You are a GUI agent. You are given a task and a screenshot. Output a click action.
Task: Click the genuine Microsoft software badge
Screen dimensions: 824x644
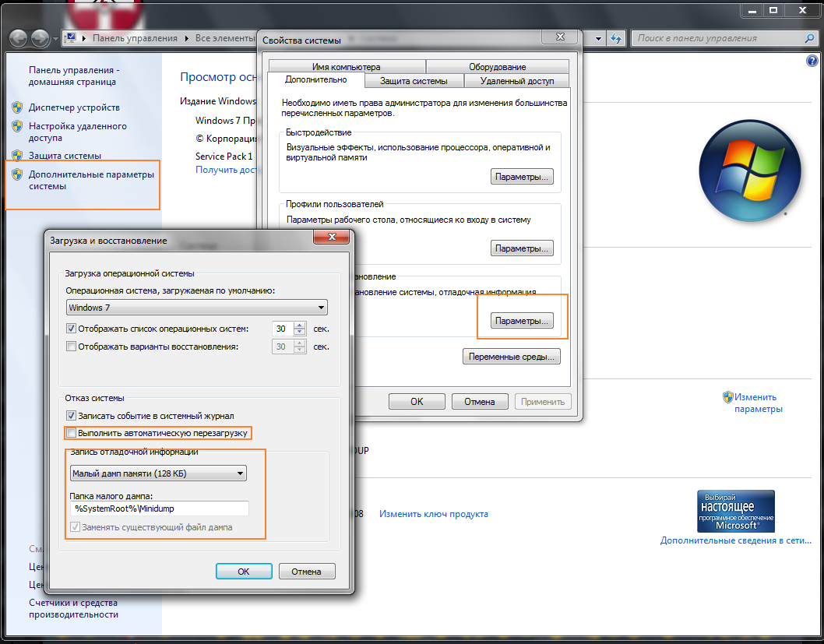[x=735, y=511]
